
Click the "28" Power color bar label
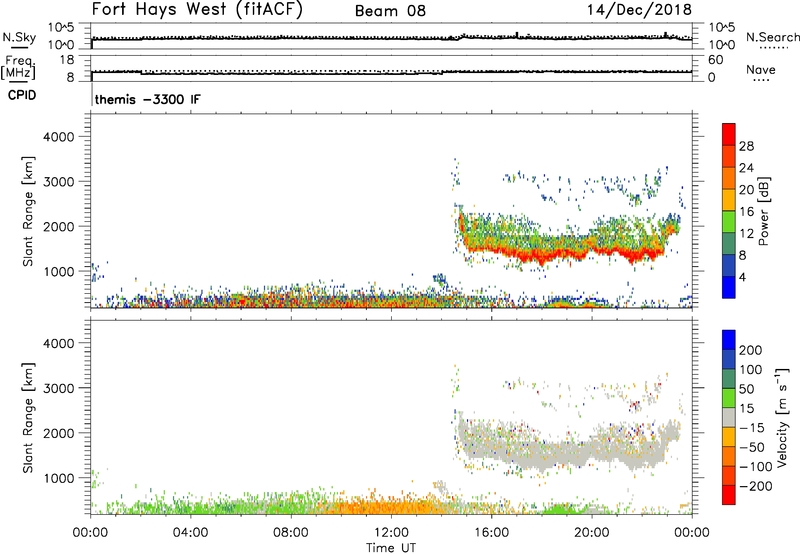tap(746, 146)
